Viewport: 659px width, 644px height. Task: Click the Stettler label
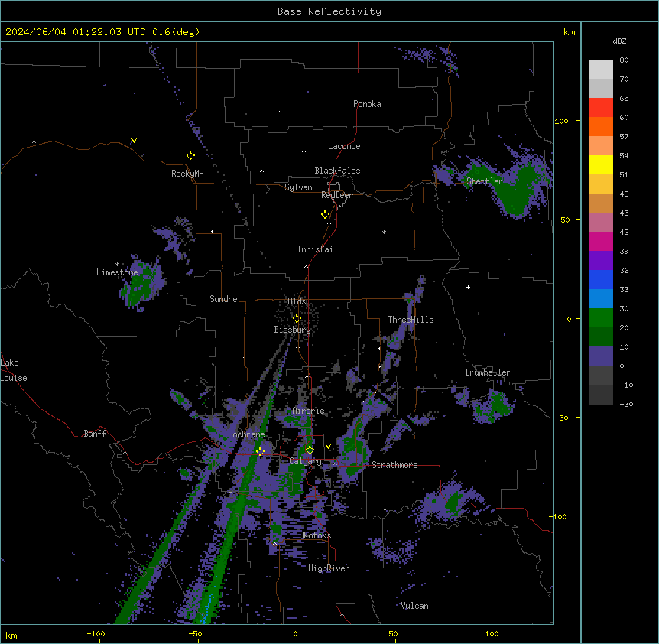pos(485,181)
